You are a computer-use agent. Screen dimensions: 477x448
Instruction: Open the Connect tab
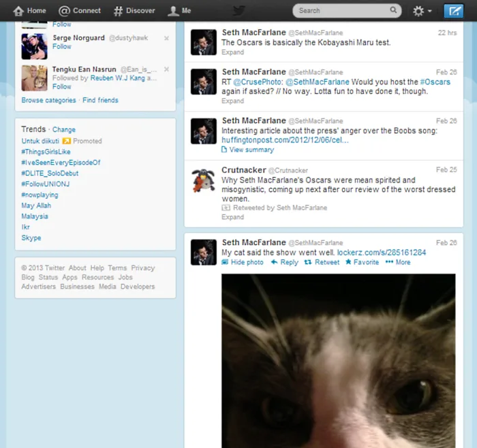[80, 11]
